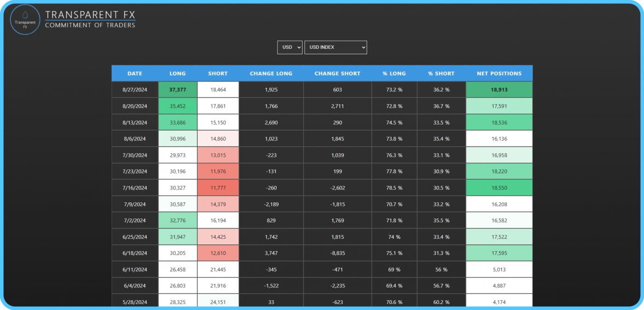This screenshot has width=644, height=310.
Task: Click the Transparent FX title text
Action: click(90, 15)
